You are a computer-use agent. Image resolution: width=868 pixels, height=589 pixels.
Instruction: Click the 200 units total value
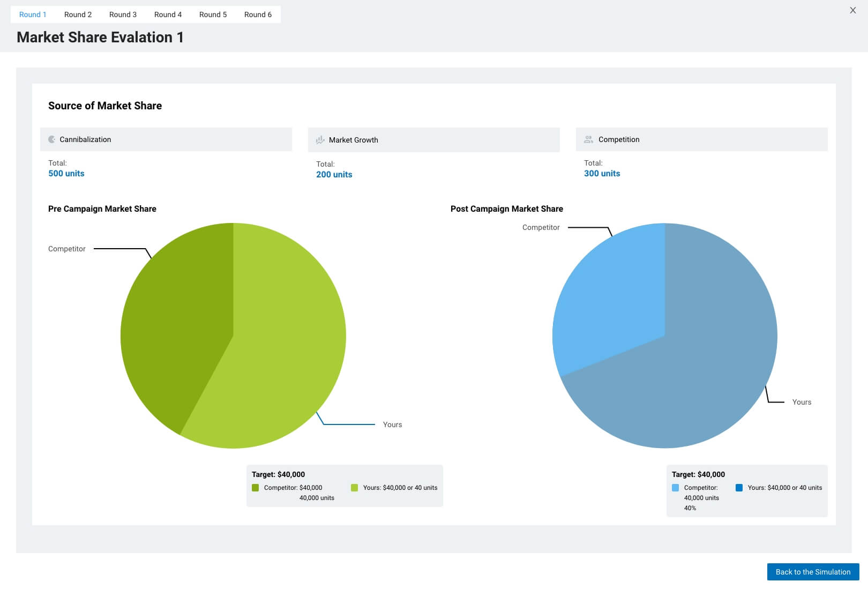pos(334,174)
